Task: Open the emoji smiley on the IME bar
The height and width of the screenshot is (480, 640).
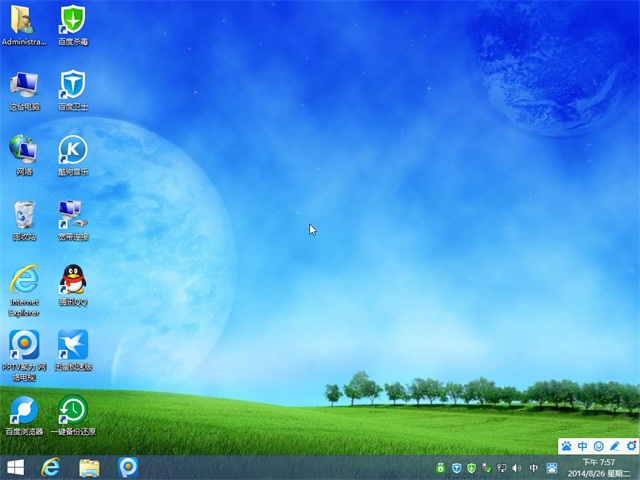Action: [599, 445]
